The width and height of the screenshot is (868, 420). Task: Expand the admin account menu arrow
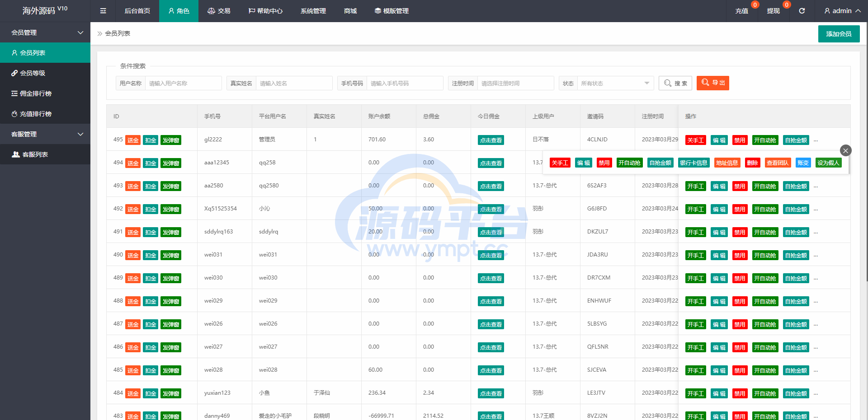coord(858,11)
